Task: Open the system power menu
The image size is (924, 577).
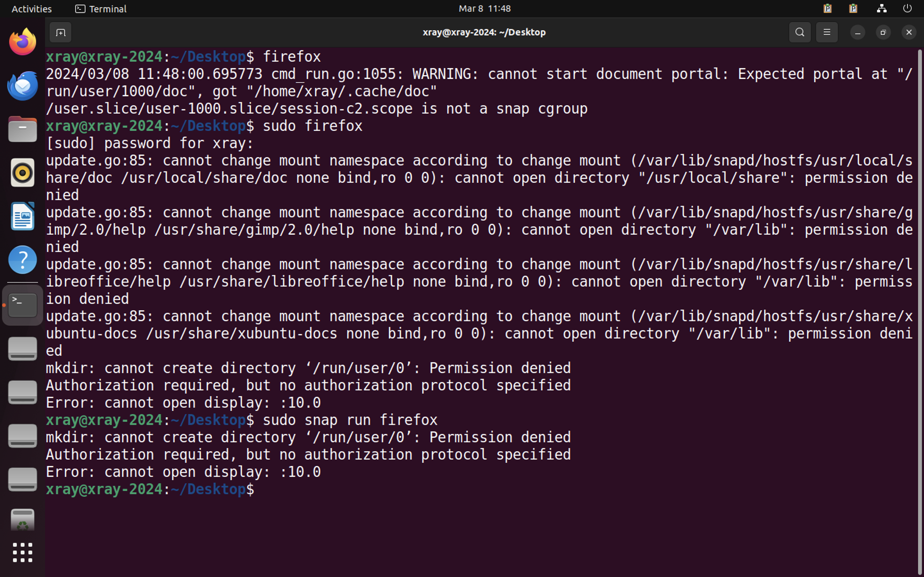Action: click(x=908, y=8)
